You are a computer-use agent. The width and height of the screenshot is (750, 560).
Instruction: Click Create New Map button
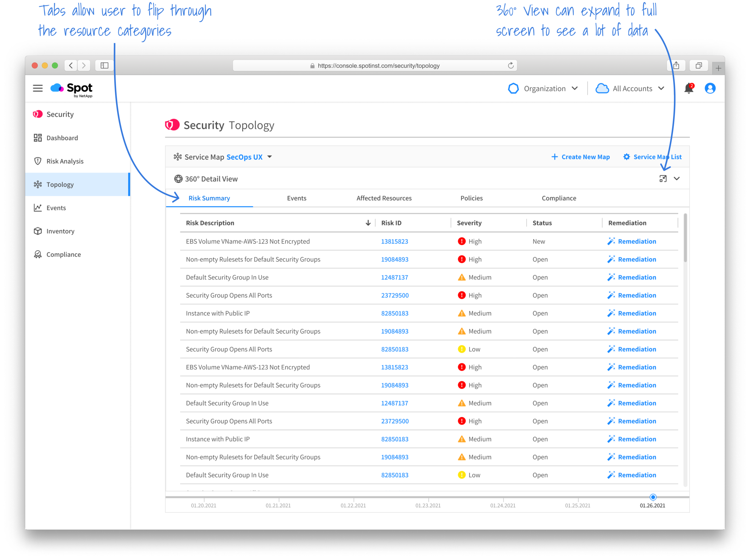580,157
